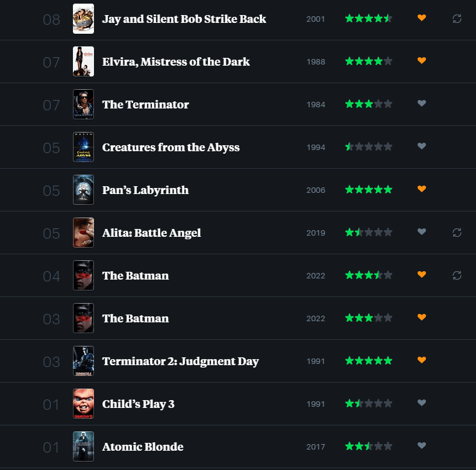Screen dimensions: 476x470
Task: Click the heart on The Batman day 03 entry
Action: coord(422,318)
